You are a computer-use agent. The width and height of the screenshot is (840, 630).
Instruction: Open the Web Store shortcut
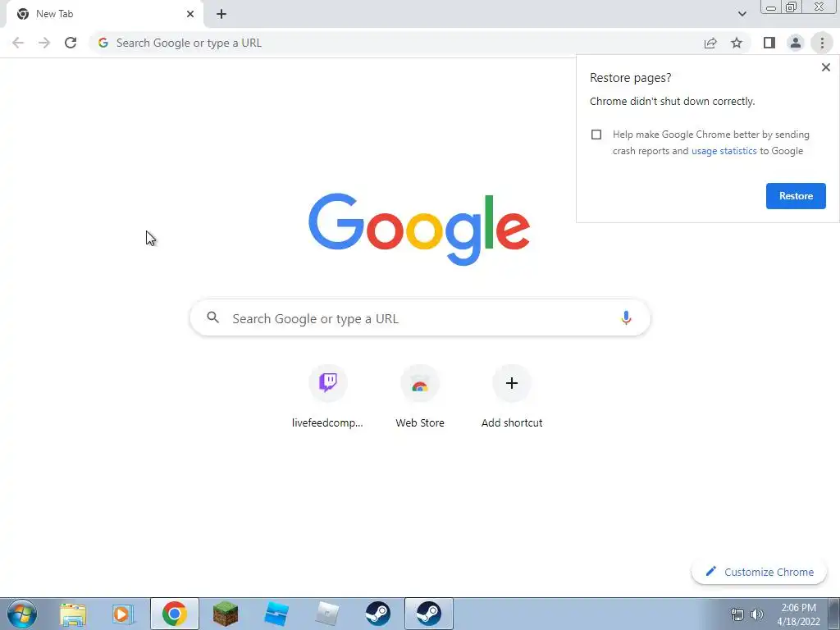pyautogui.click(x=420, y=397)
